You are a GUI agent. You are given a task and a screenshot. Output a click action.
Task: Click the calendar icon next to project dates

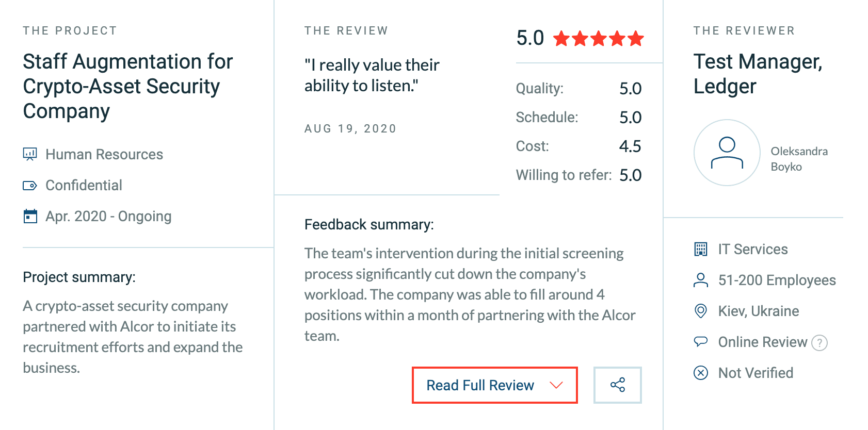coord(30,216)
